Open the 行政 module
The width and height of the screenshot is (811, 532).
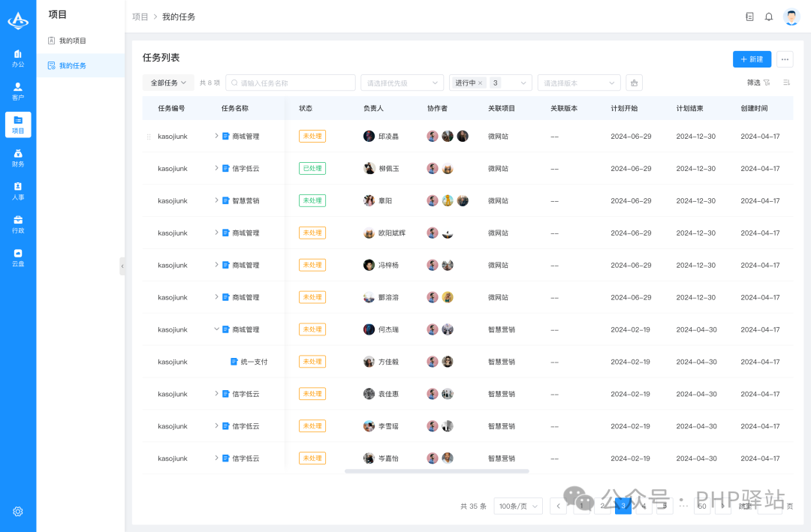(18, 224)
